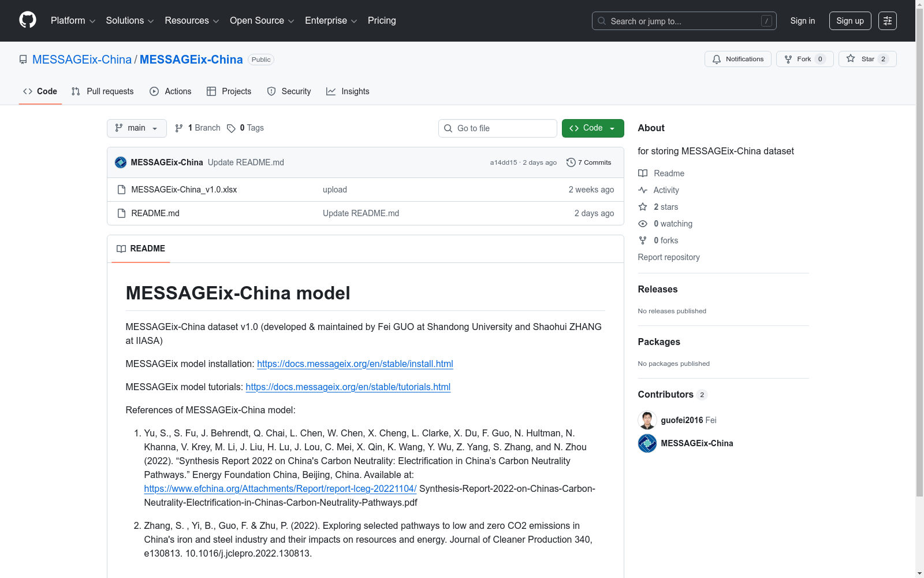Switch to the Code tab

click(x=40, y=91)
